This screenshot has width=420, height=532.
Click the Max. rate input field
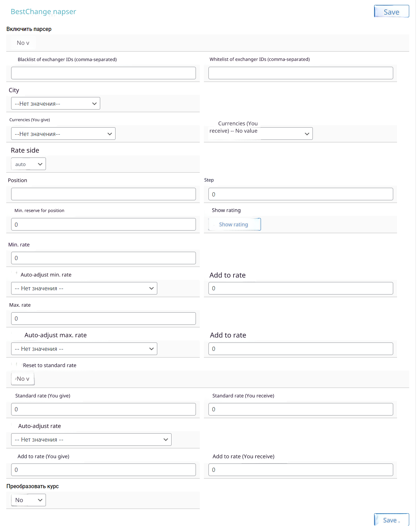(x=103, y=319)
